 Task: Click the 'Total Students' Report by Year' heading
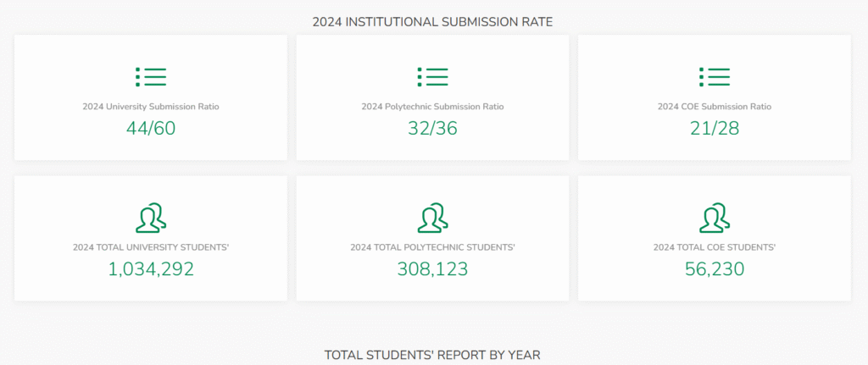432,355
